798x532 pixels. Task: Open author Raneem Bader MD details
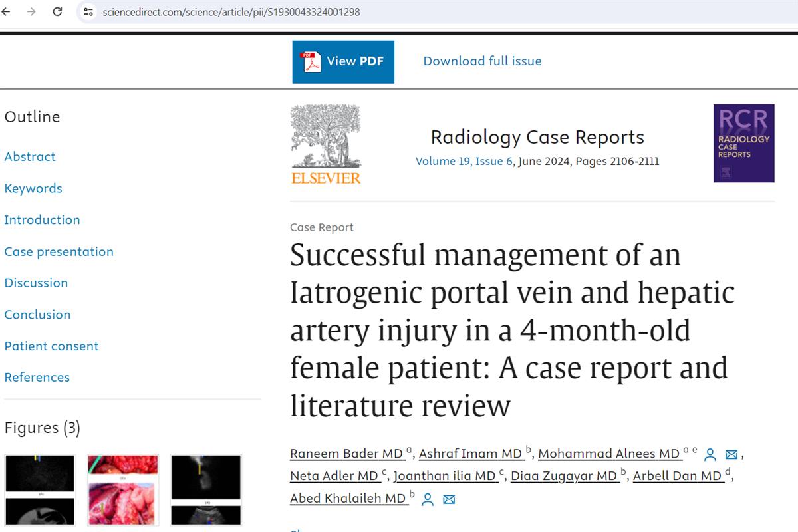346,454
